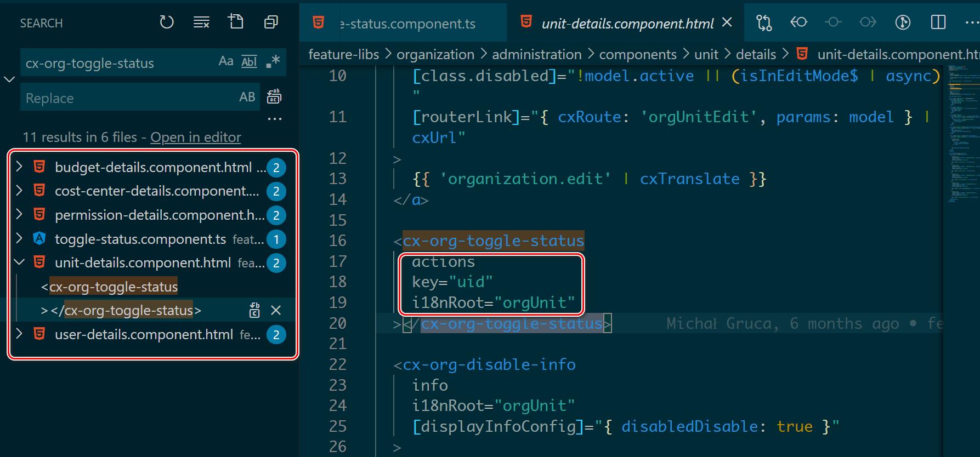Expand permission-details.component results
The width and height of the screenshot is (980, 457).
click(x=19, y=215)
